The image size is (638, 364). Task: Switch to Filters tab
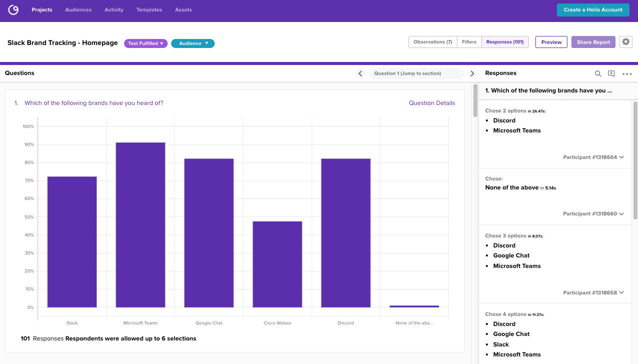coord(469,42)
